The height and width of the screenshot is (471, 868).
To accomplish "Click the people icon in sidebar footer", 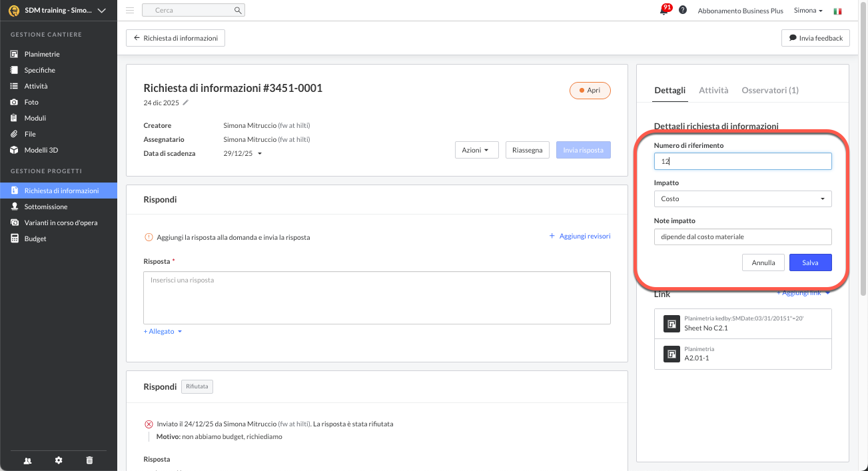I will pyautogui.click(x=27, y=460).
